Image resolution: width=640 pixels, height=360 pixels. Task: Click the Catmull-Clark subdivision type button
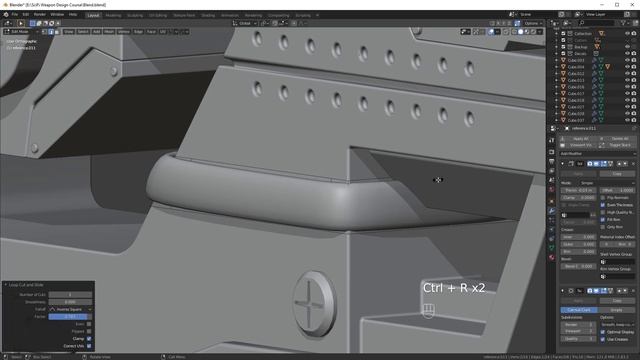click(579, 310)
